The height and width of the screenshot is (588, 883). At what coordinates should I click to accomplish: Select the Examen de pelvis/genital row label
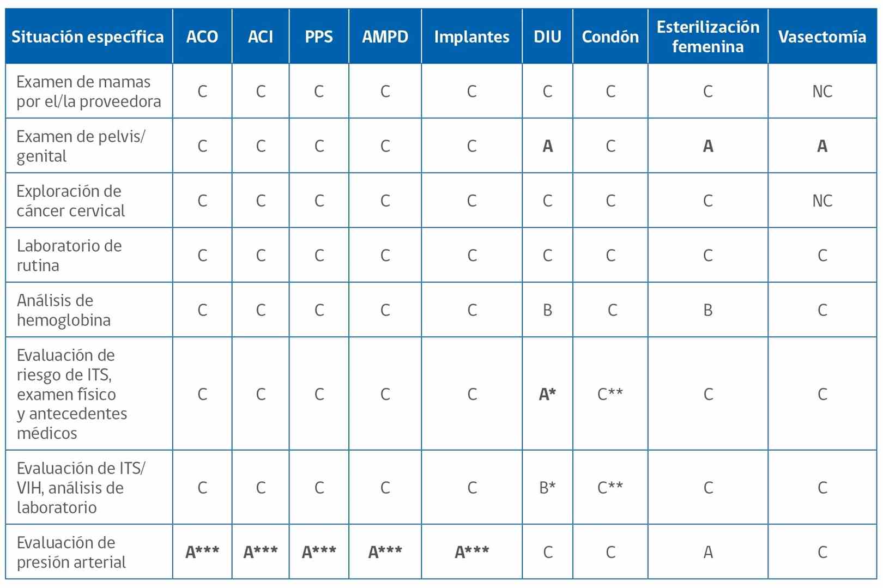click(81, 146)
